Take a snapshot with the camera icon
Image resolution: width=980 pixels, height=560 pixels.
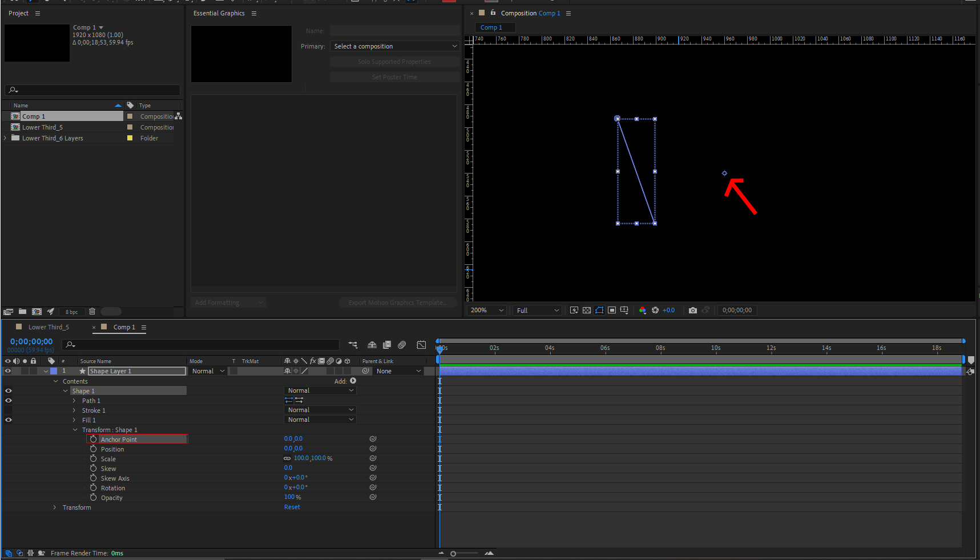click(x=692, y=310)
